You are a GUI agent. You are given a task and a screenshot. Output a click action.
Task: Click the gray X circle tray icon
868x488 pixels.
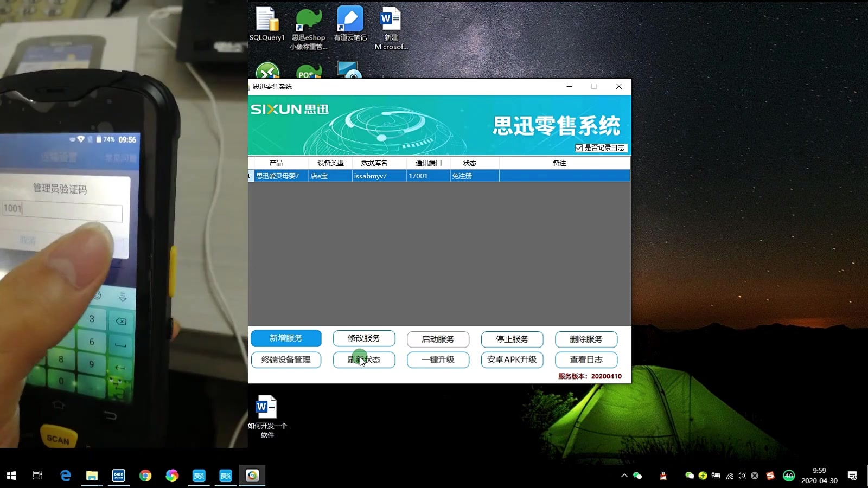[x=755, y=476]
